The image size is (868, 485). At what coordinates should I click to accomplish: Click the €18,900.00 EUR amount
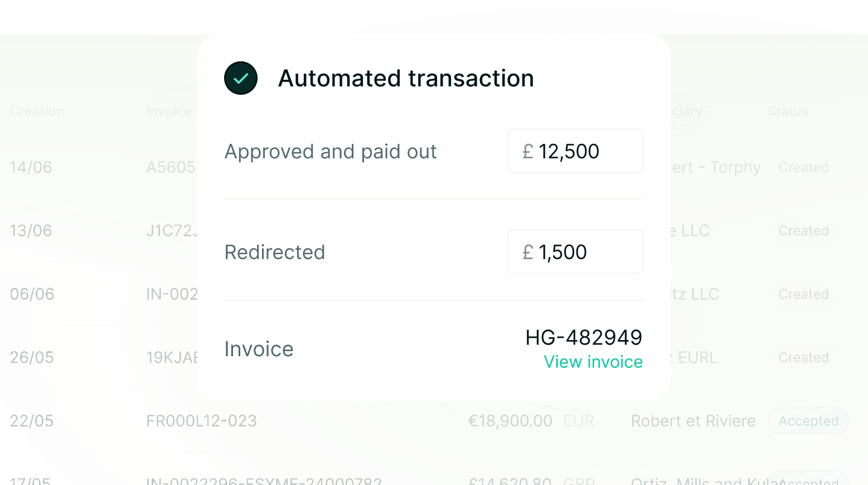510,421
